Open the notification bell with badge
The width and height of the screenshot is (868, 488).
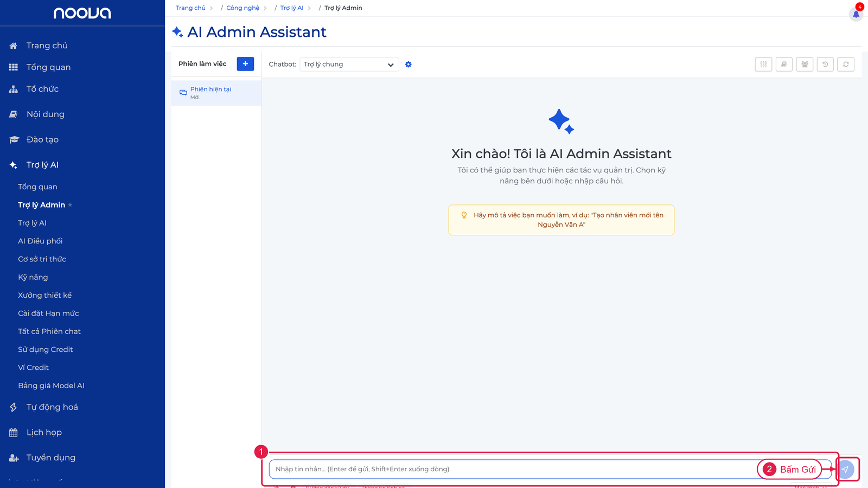tap(856, 14)
